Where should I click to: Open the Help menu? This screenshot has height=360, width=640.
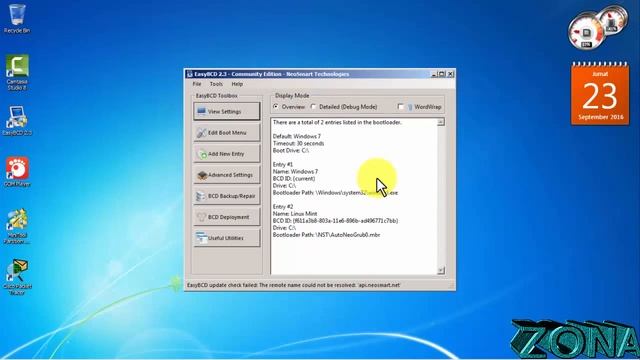point(237,84)
